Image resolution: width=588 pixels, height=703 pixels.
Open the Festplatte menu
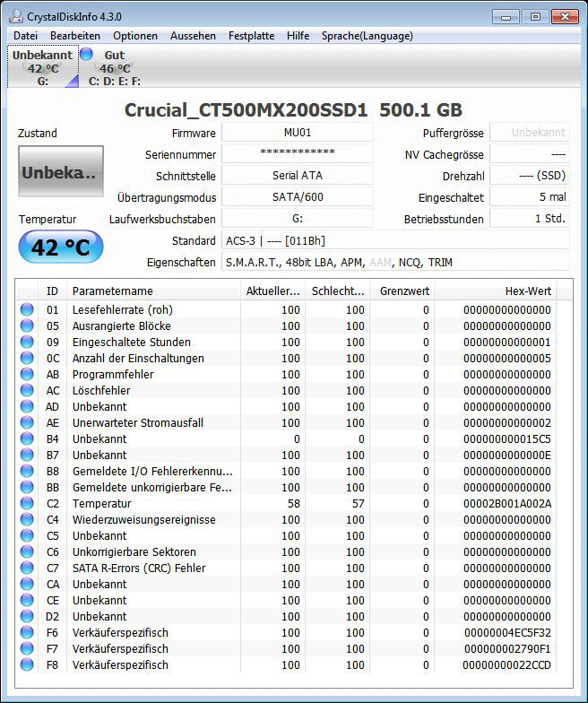pos(251,36)
